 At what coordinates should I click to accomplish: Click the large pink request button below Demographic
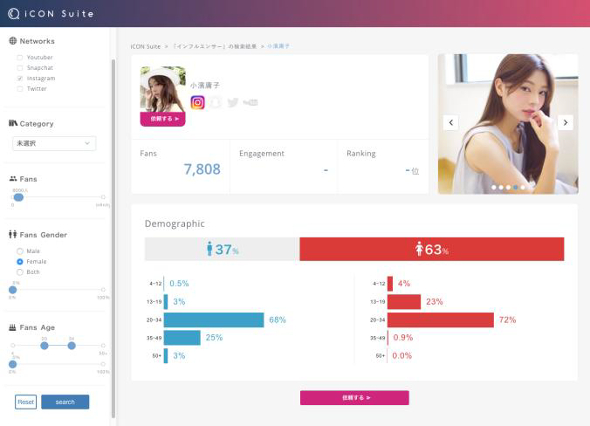pyautogui.click(x=354, y=398)
